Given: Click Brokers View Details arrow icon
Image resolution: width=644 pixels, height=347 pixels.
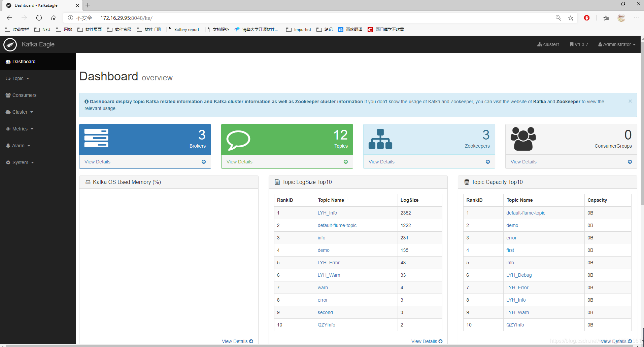Looking at the screenshot, I should point(204,162).
